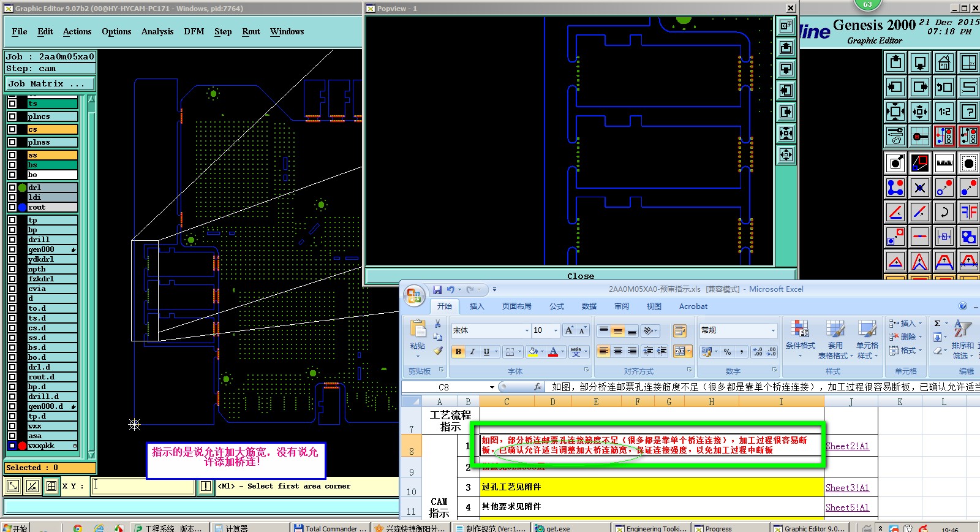Toggle checkbox for the rout layer
The height and width of the screenshot is (532, 980).
pos(12,207)
